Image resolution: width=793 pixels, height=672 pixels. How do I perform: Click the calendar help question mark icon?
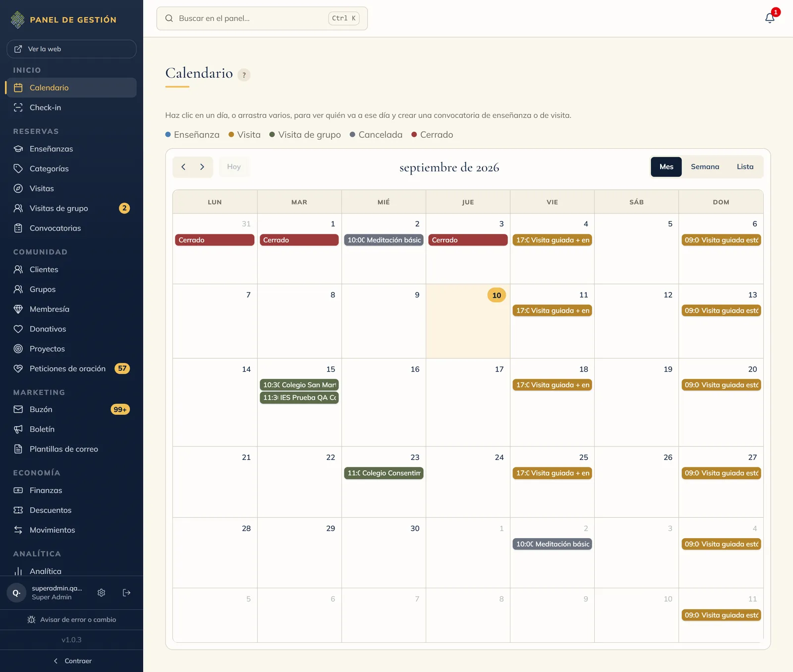244,75
